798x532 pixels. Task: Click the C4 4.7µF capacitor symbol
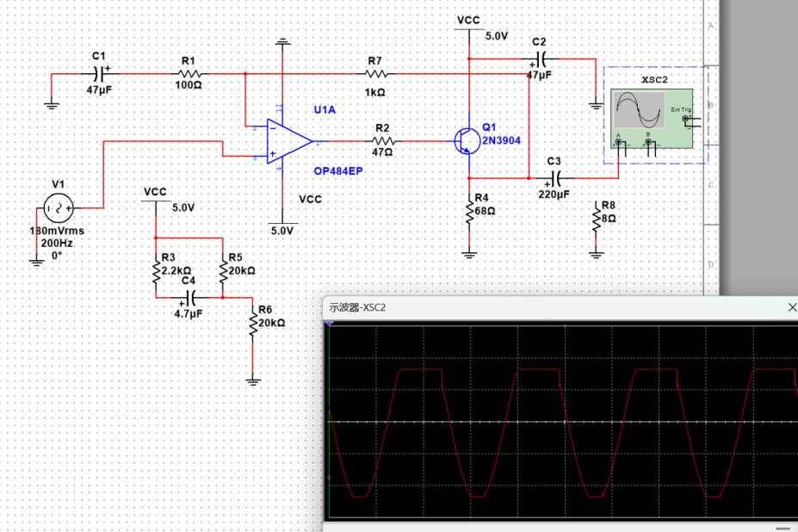click(x=191, y=298)
